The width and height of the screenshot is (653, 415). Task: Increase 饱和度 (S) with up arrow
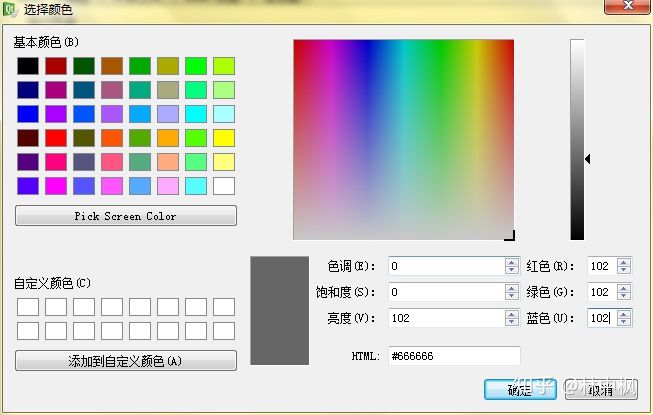click(x=512, y=288)
